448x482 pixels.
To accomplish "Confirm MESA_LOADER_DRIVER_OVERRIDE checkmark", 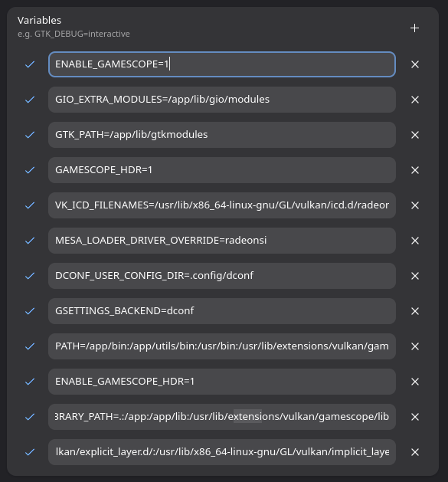I will tap(30, 241).
